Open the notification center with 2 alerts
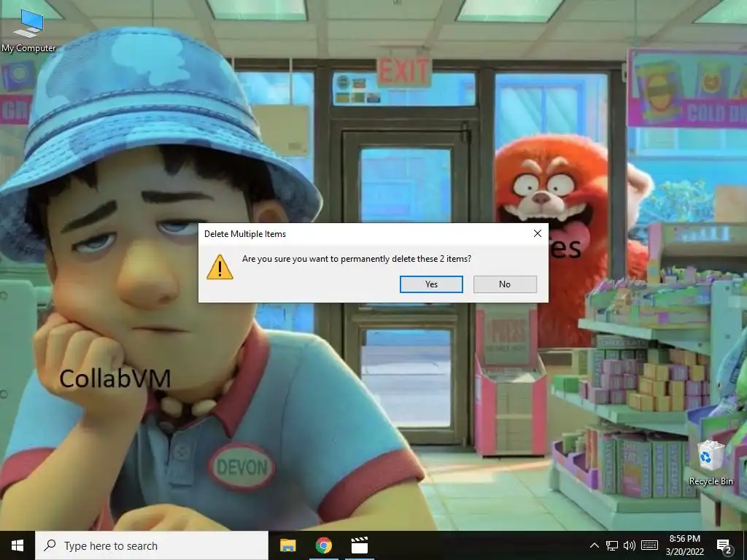747x560 pixels. click(x=724, y=545)
